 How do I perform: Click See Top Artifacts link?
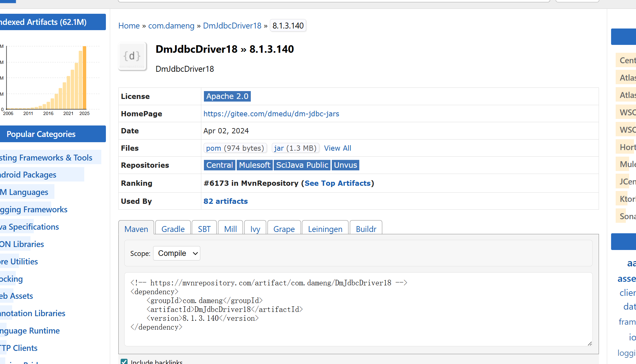click(x=337, y=183)
